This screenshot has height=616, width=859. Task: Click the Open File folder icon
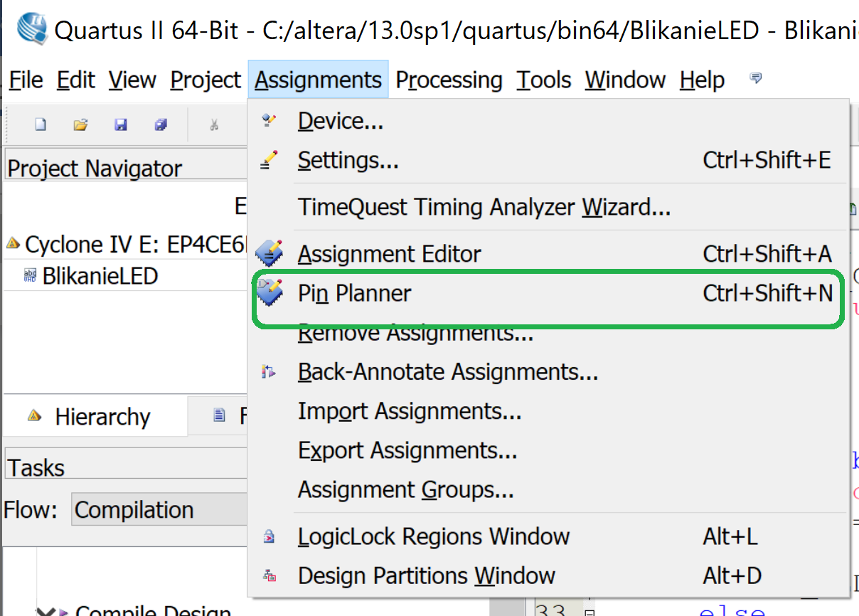click(80, 125)
